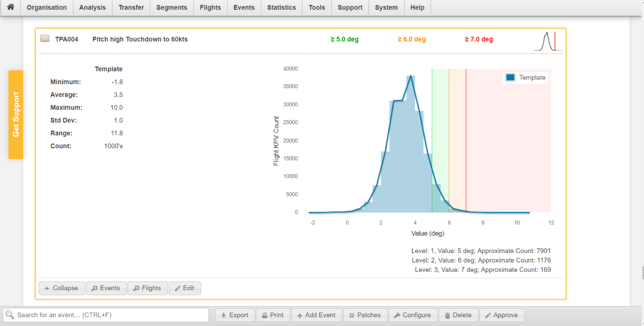Click the Maximum value 10.0

tap(117, 107)
